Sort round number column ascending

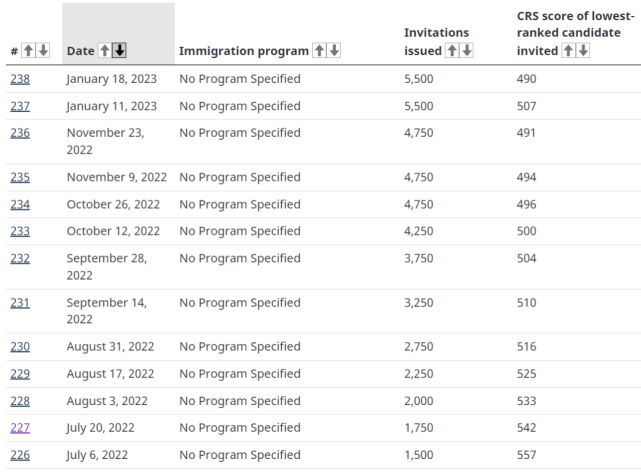[28, 51]
